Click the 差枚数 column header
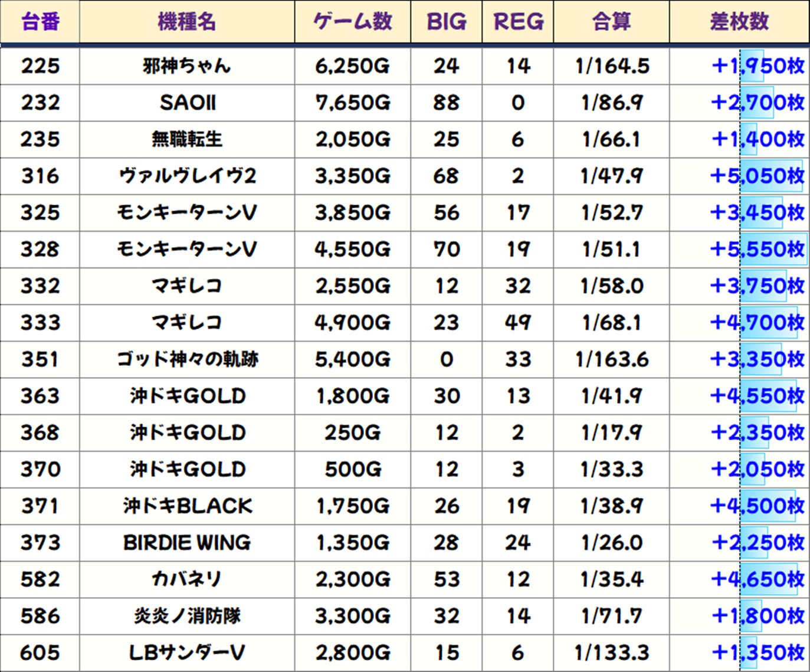This screenshot has width=810, height=672. [740, 22]
